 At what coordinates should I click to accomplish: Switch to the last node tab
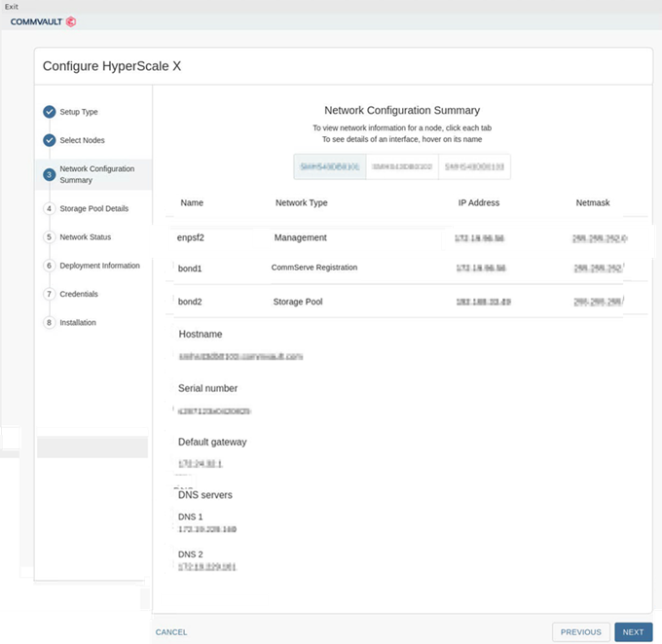(474, 166)
